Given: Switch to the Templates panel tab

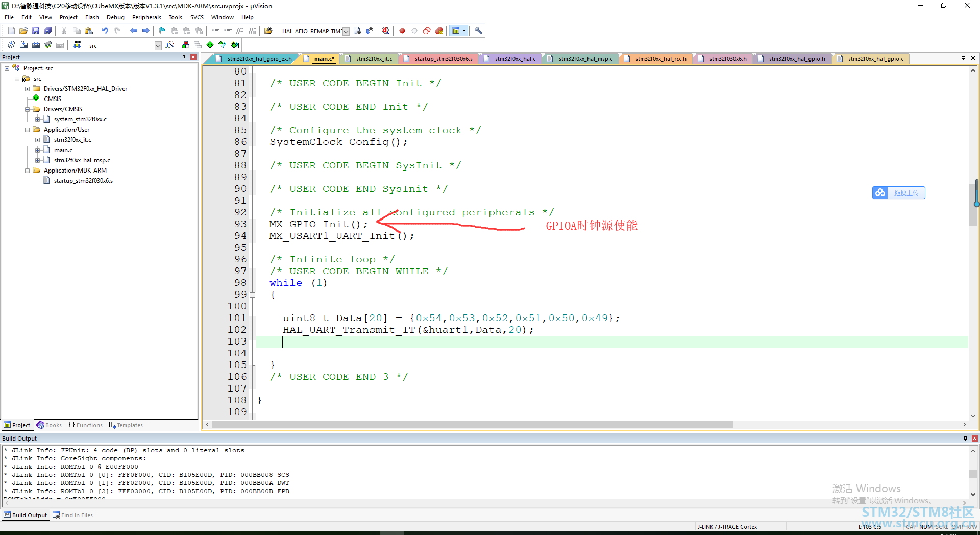Looking at the screenshot, I should pyautogui.click(x=126, y=425).
